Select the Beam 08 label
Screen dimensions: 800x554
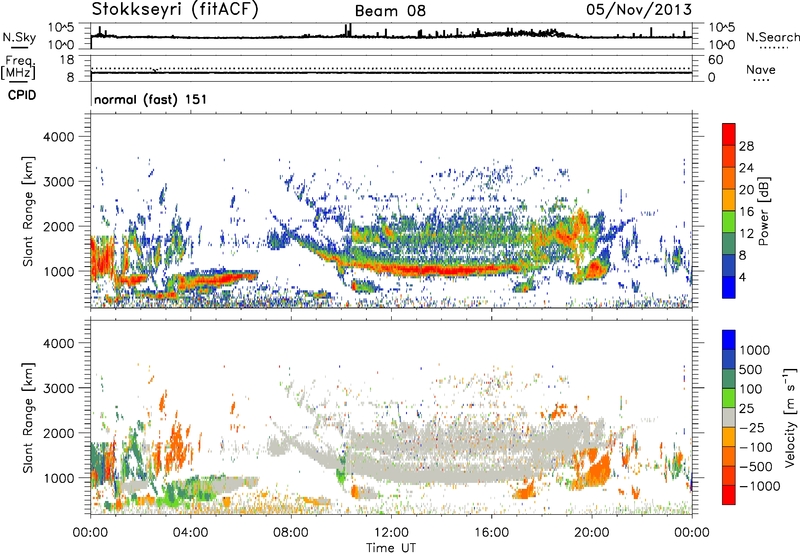coord(390,11)
